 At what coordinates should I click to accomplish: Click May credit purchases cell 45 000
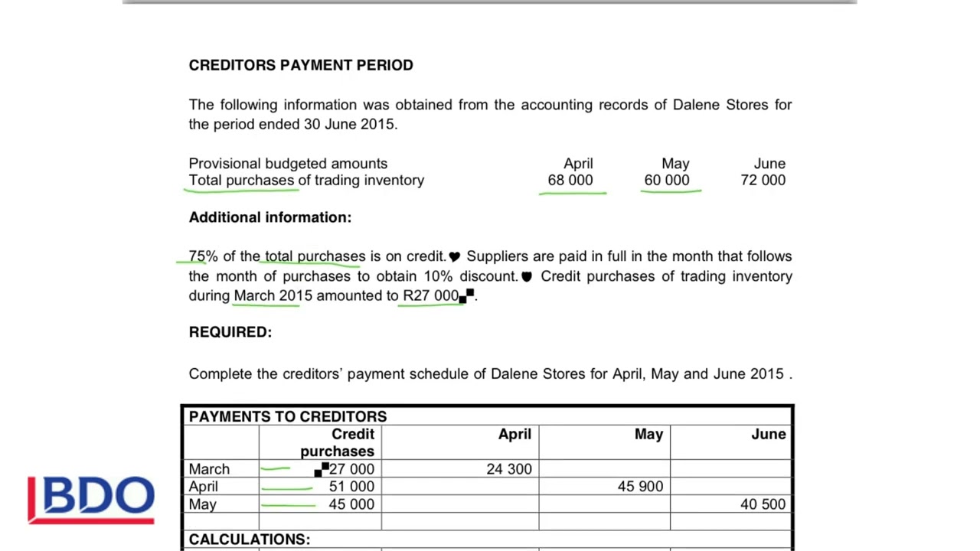[x=351, y=504]
